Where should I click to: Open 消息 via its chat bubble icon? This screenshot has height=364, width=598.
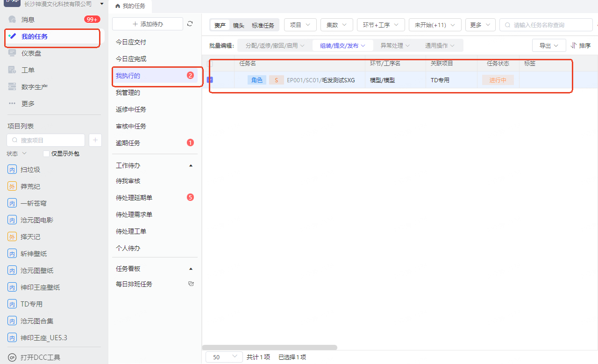[13, 20]
